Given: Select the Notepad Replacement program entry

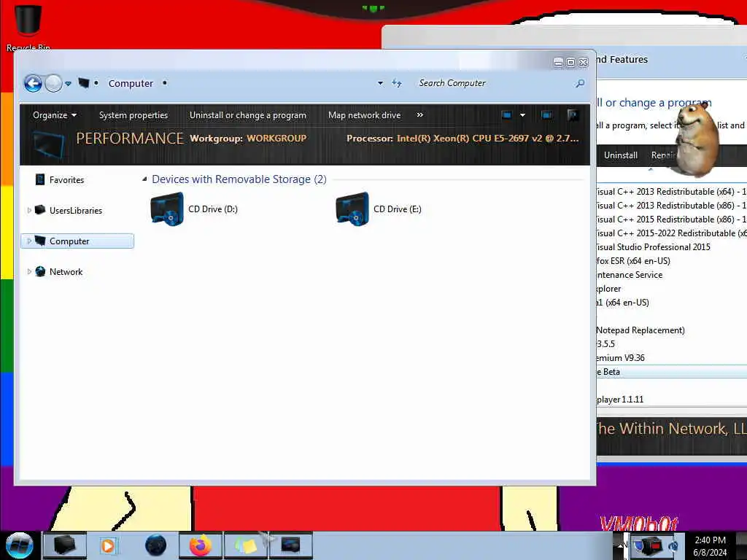Looking at the screenshot, I should coord(672,330).
